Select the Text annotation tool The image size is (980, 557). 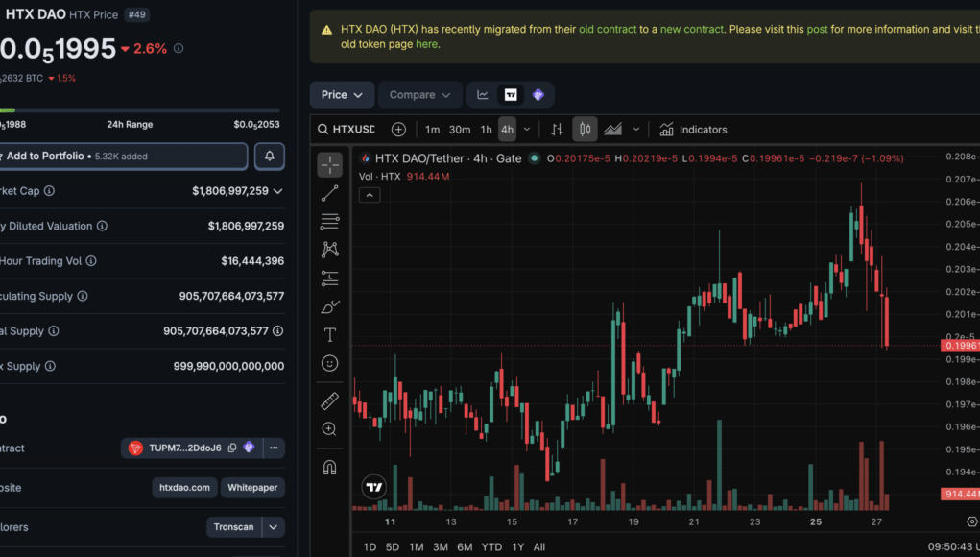point(329,334)
